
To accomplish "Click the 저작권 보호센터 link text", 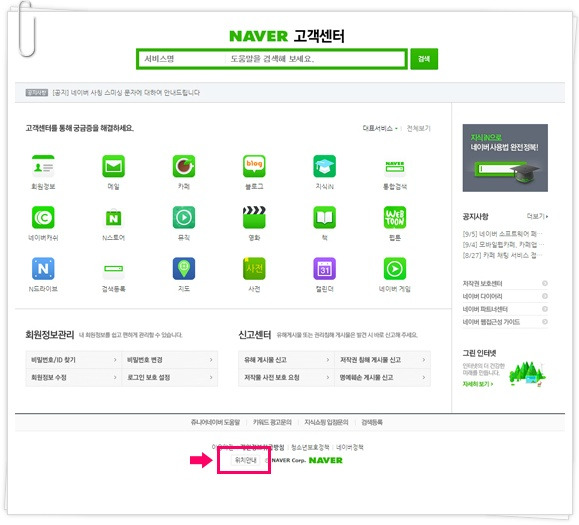I will coord(482,284).
